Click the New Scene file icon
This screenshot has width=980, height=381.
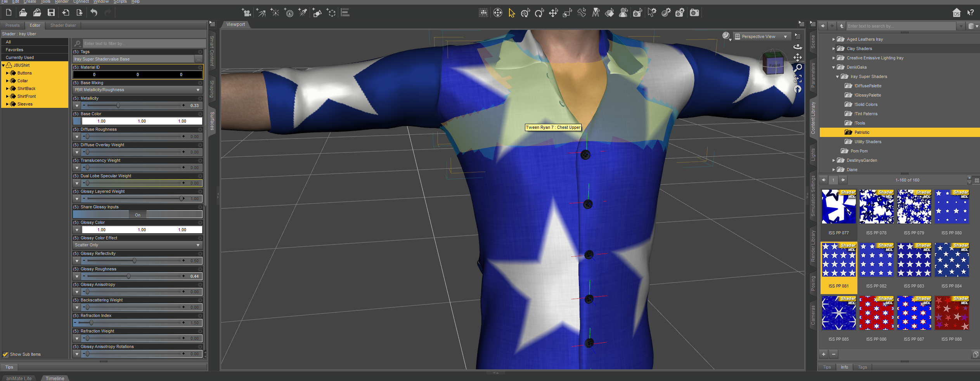tap(9, 13)
